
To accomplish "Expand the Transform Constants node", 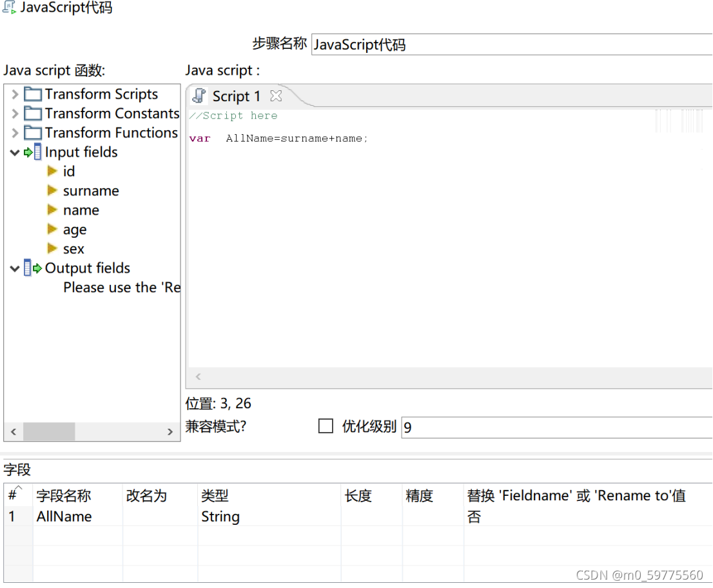I will (x=15, y=113).
